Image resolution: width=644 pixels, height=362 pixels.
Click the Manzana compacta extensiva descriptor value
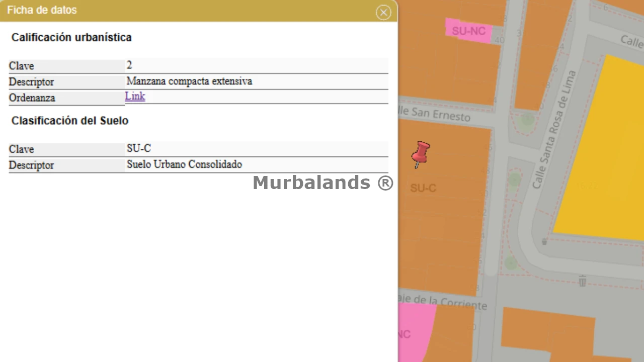189,81
